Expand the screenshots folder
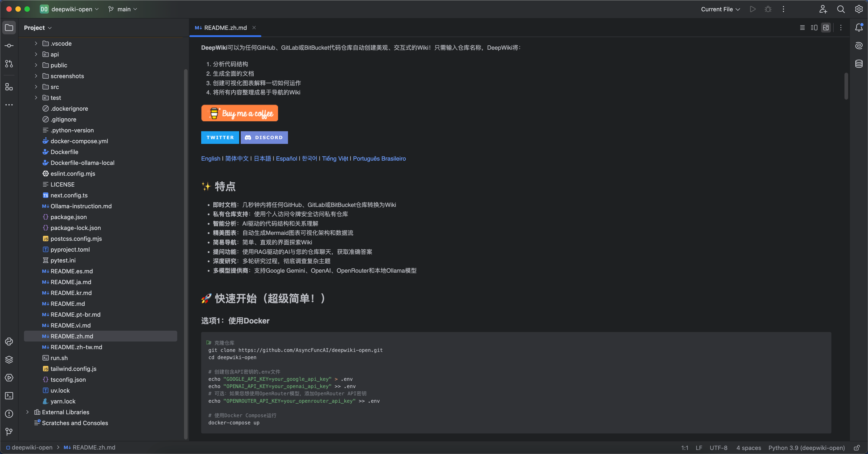This screenshot has height=454, width=868. click(x=36, y=76)
